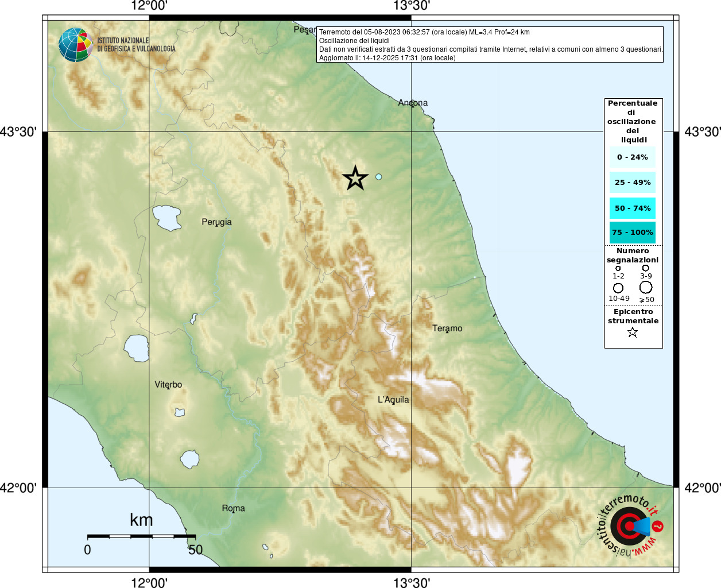Click the Teramo city label
Image resolution: width=721 pixels, height=588 pixels.
(x=447, y=328)
